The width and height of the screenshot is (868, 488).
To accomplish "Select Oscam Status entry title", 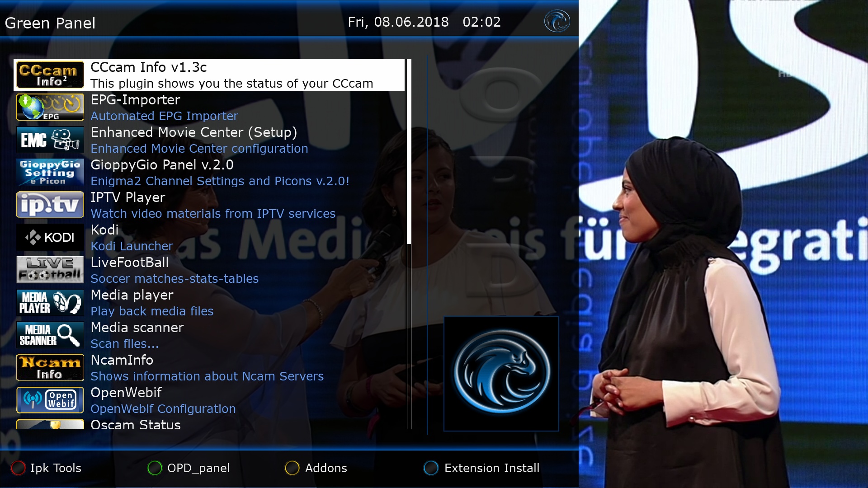I will 136,425.
